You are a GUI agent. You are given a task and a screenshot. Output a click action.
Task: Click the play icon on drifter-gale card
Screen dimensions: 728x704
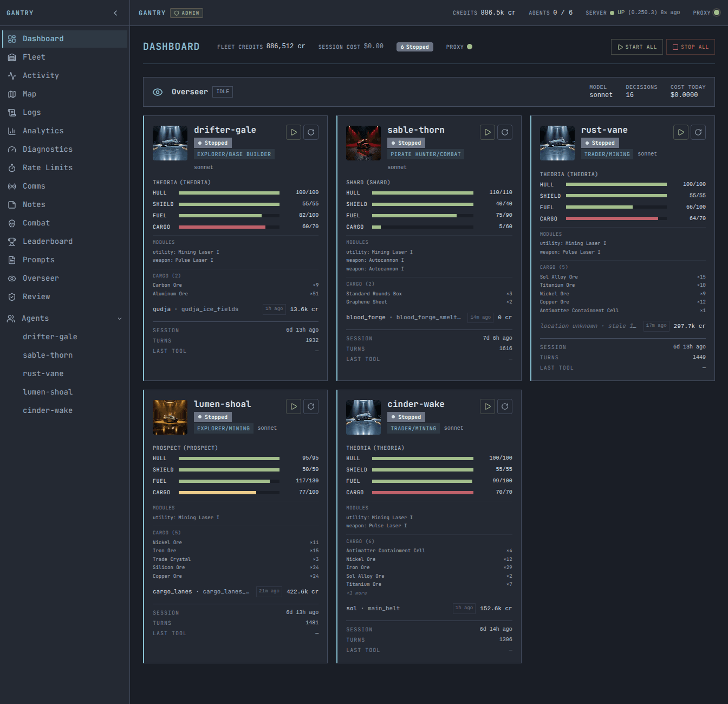(x=294, y=132)
